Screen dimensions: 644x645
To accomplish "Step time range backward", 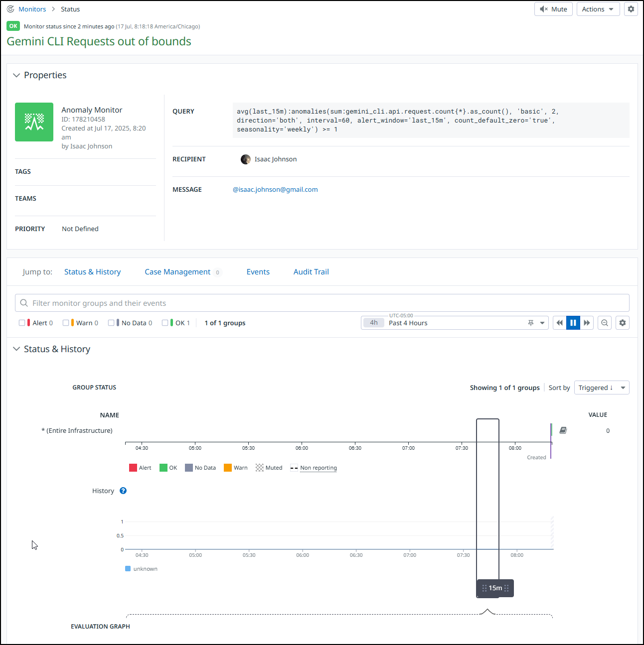I will pos(559,323).
